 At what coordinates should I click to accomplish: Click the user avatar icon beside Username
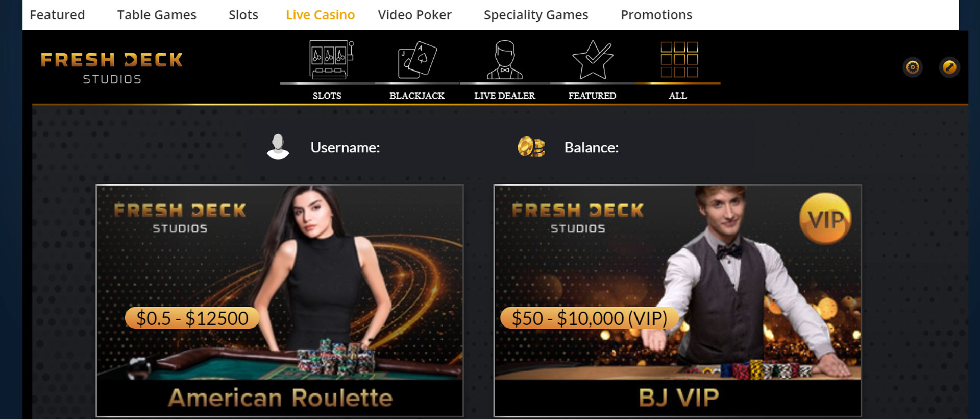pos(278,147)
